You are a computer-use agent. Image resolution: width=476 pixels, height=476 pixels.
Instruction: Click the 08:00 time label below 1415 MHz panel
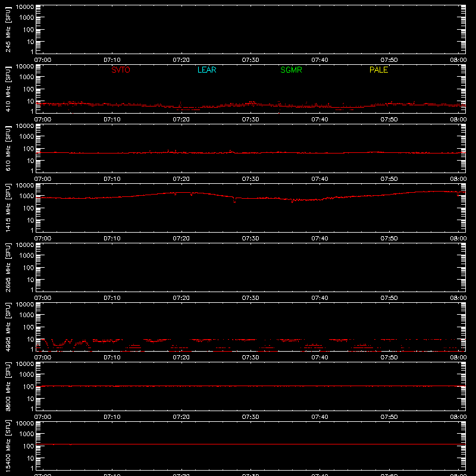point(458,239)
